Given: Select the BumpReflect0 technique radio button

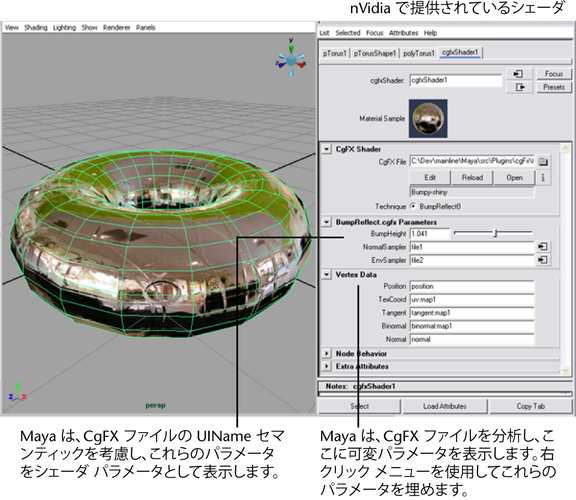Looking at the screenshot, I should coord(413,206).
